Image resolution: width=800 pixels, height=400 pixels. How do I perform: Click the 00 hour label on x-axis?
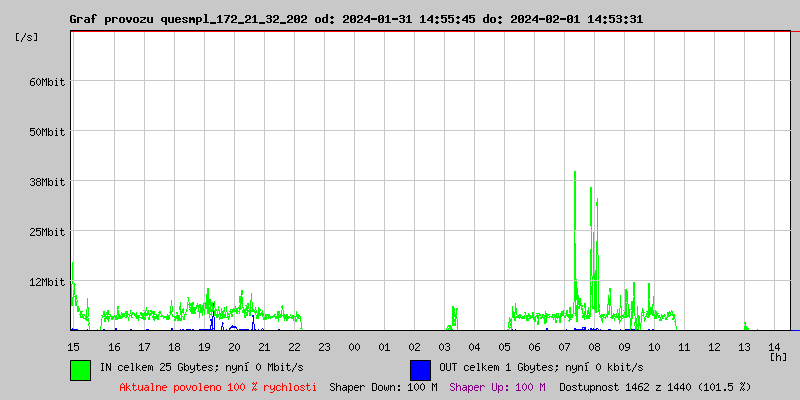(354, 347)
